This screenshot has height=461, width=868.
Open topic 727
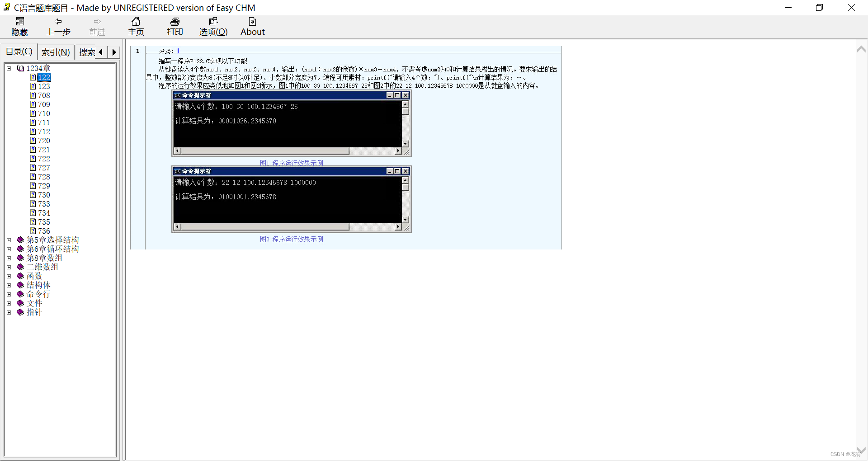[44, 168]
